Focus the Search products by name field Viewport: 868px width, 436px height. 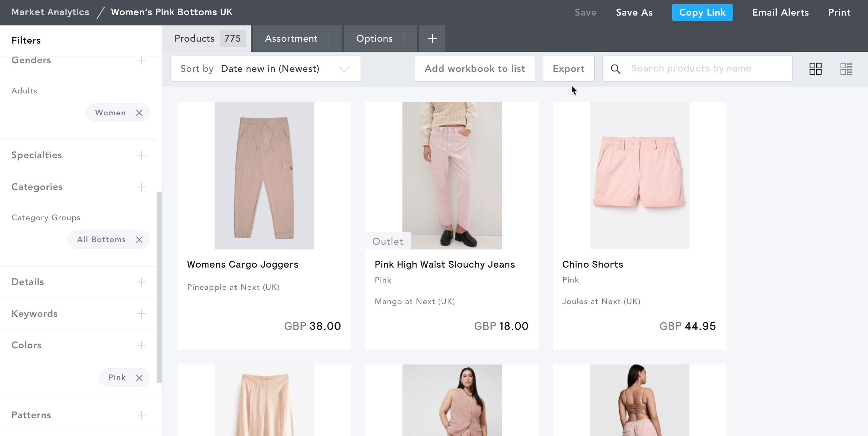(697, 69)
